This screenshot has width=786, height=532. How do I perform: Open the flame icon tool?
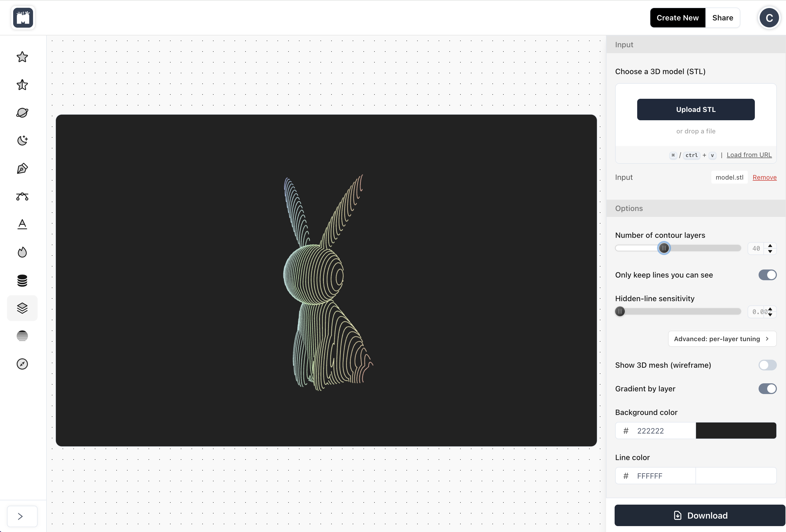tap(22, 252)
